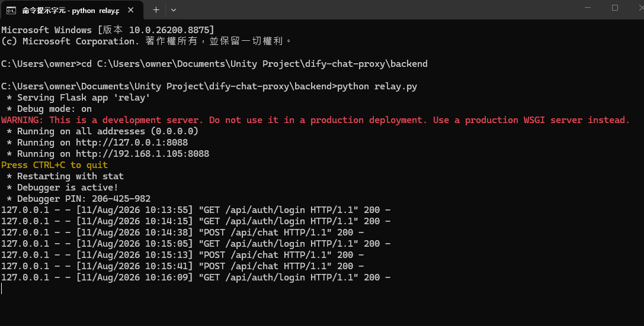Click the blinking cursor on the empty line
This screenshot has width=644, height=326.
[2, 289]
